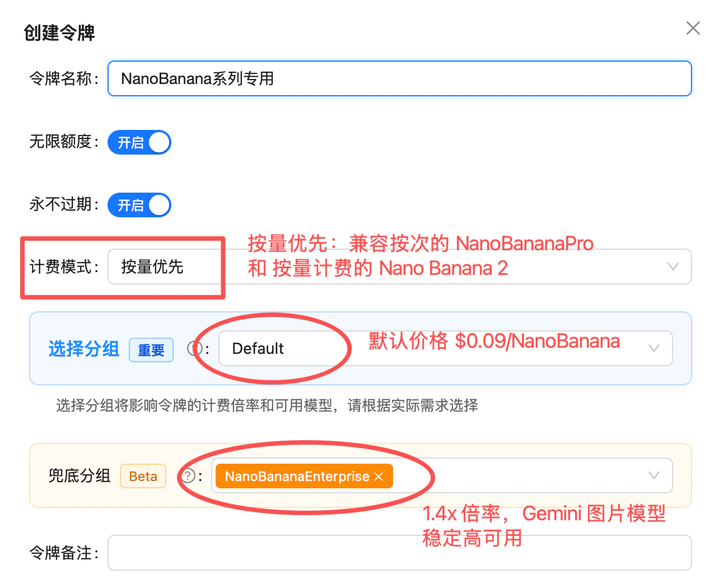The height and width of the screenshot is (588, 719).
Task: Click the help icon next to 选择分组
Action: pyautogui.click(x=194, y=348)
